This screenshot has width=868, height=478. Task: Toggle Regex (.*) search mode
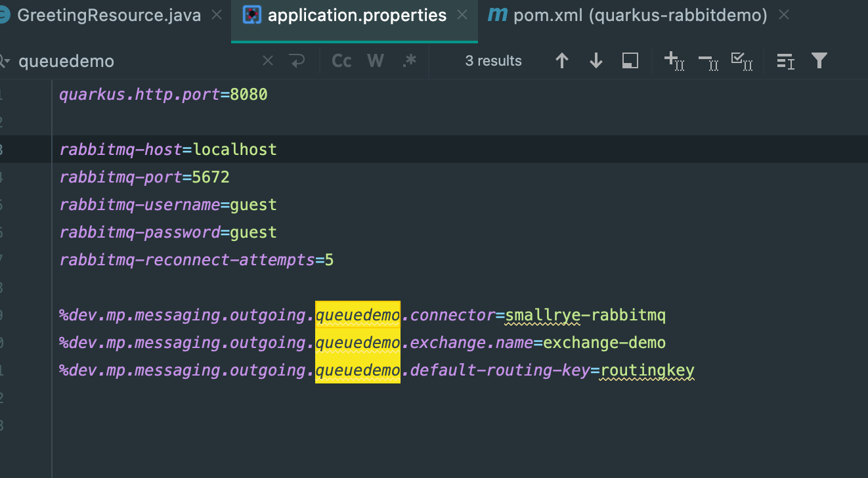point(409,61)
